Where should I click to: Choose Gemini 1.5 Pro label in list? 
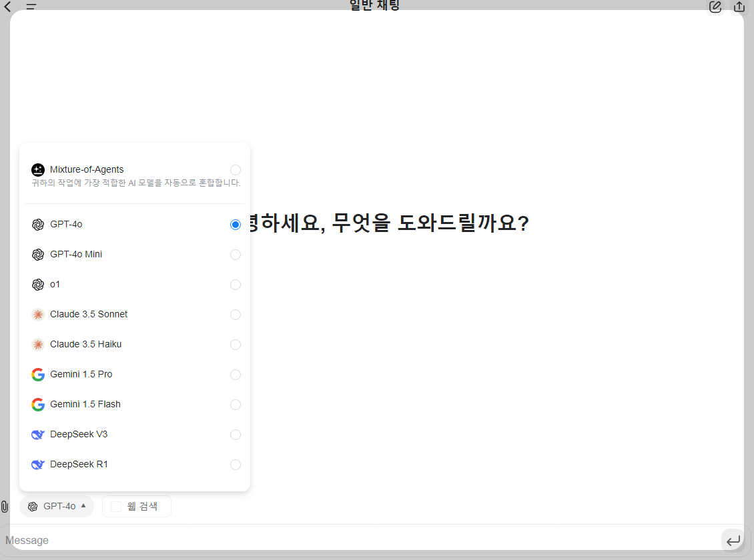tap(81, 374)
